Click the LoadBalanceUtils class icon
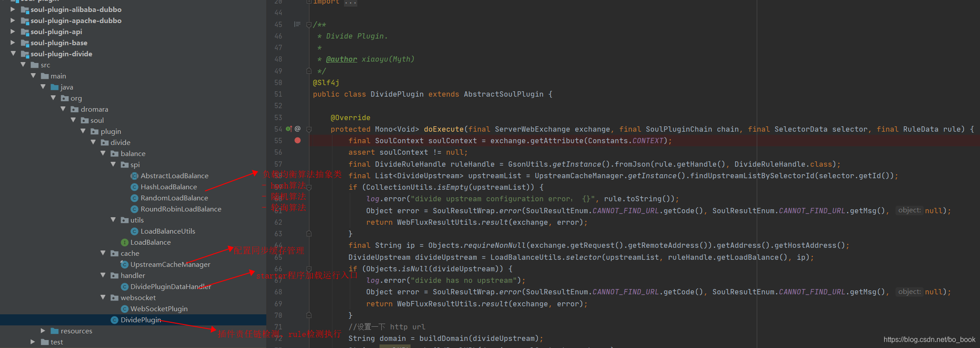Screen dimensions: 980x348 (134, 231)
